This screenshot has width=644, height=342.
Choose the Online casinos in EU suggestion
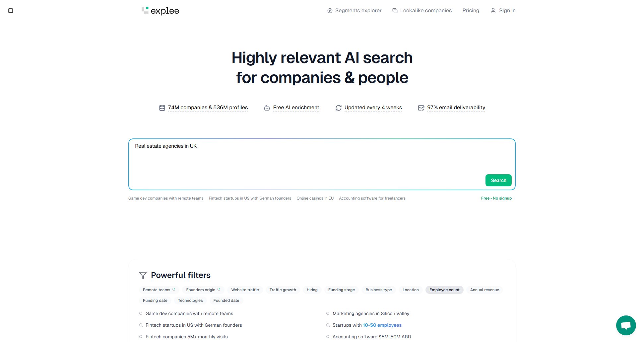(x=315, y=198)
